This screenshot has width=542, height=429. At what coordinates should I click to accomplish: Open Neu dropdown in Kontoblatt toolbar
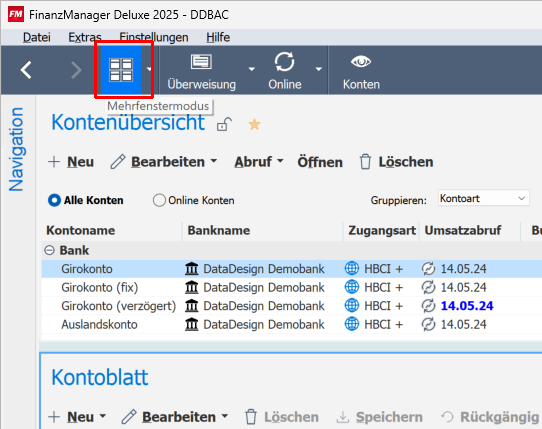click(77, 417)
